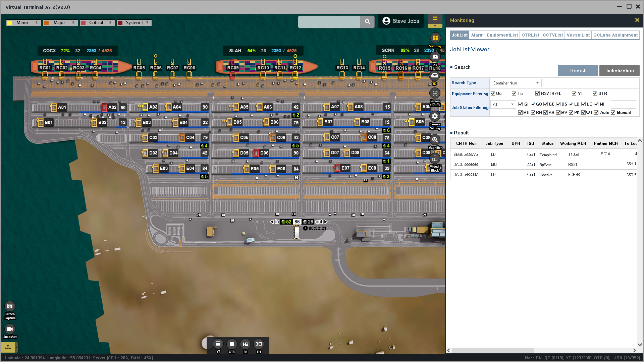644x362 pixels.
Task: Open the VesselList tab
Action: (x=578, y=35)
